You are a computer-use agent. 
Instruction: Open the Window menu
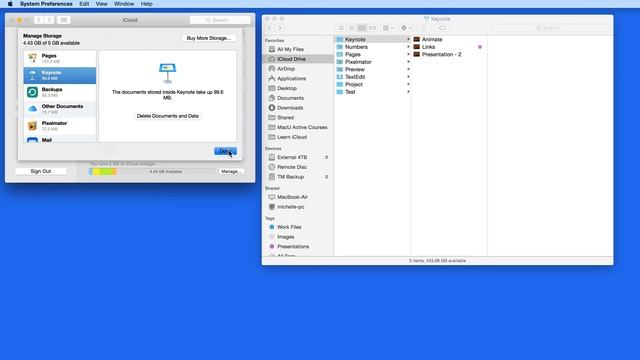point(124,4)
